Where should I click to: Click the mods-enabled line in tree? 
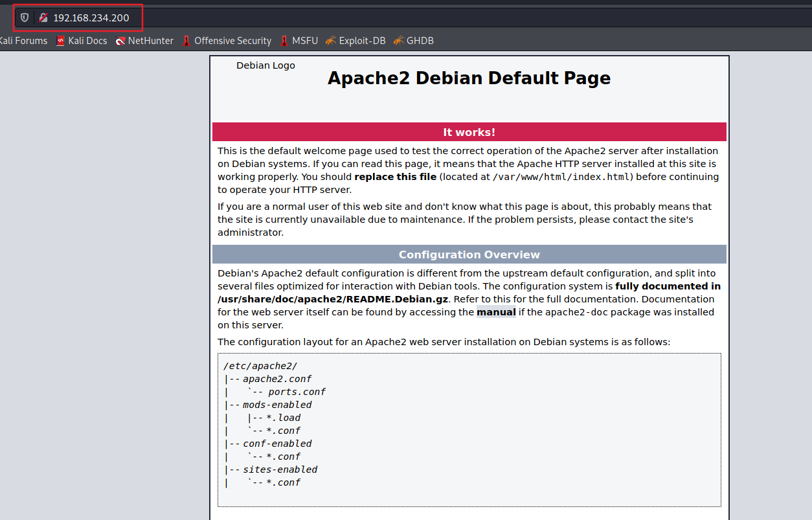coord(277,405)
